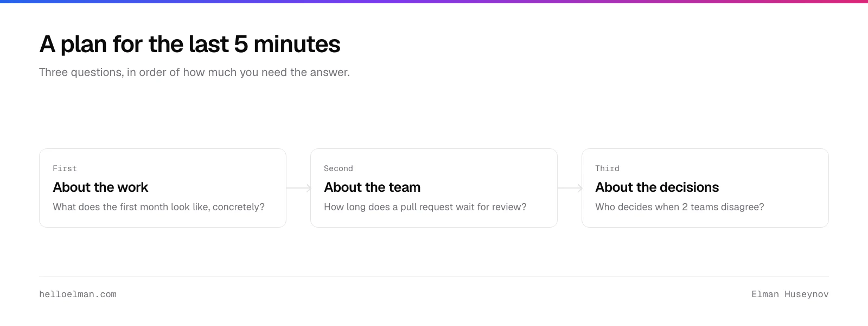Click the 'About the decisions' heading
The image size is (868, 326).
tap(657, 187)
